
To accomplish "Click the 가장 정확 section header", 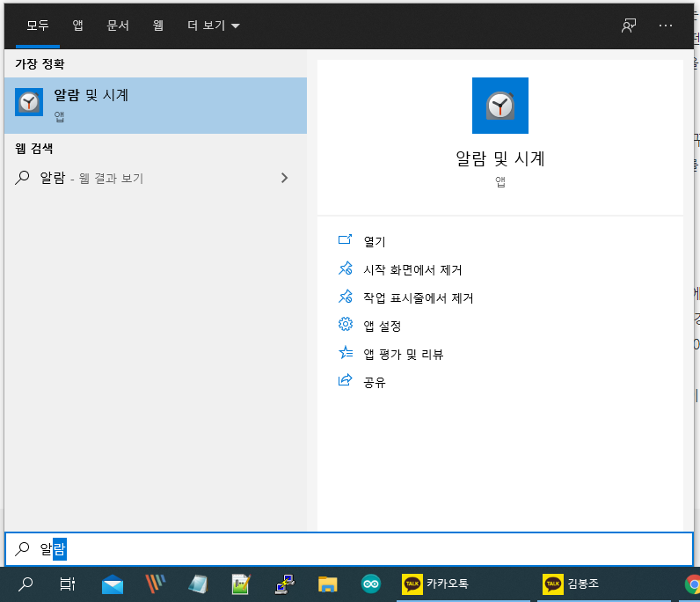I will (40, 64).
